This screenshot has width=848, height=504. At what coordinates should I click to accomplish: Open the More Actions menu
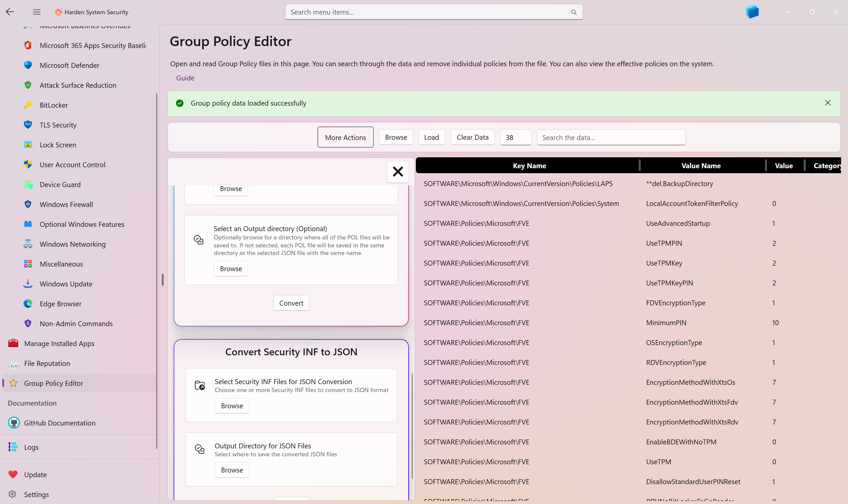345,137
